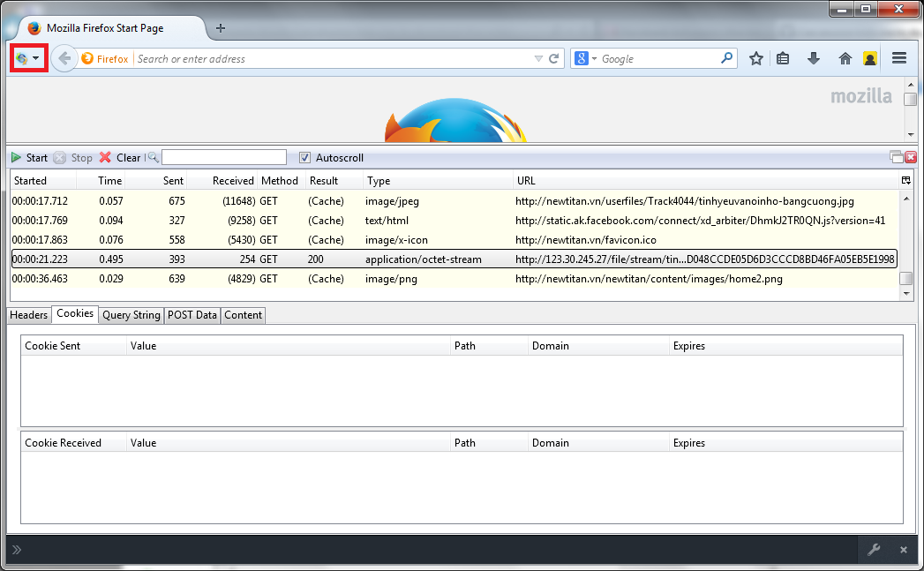
Task: Click the HttpFox filter text field
Action: (224, 157)
